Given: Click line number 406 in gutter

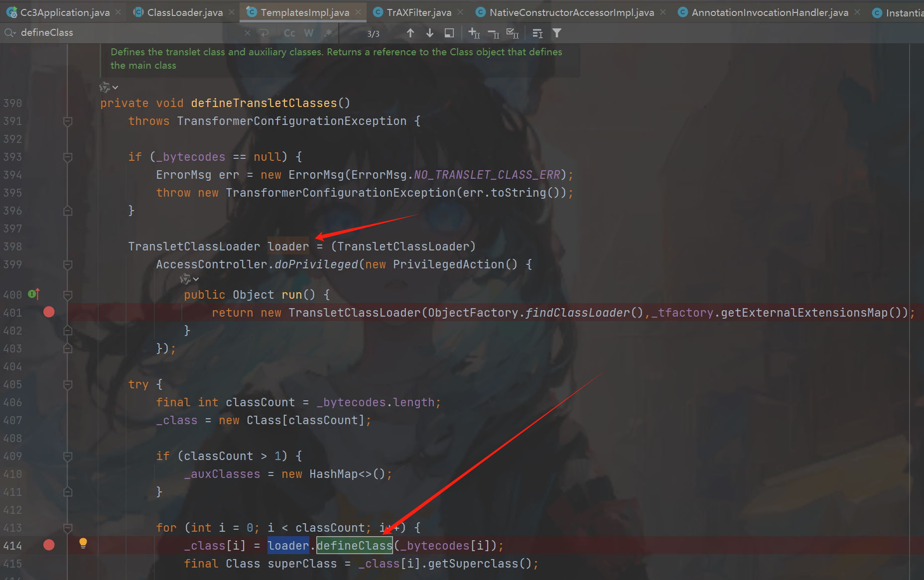Looking at the screenshot, I should (x=12, y=402).
